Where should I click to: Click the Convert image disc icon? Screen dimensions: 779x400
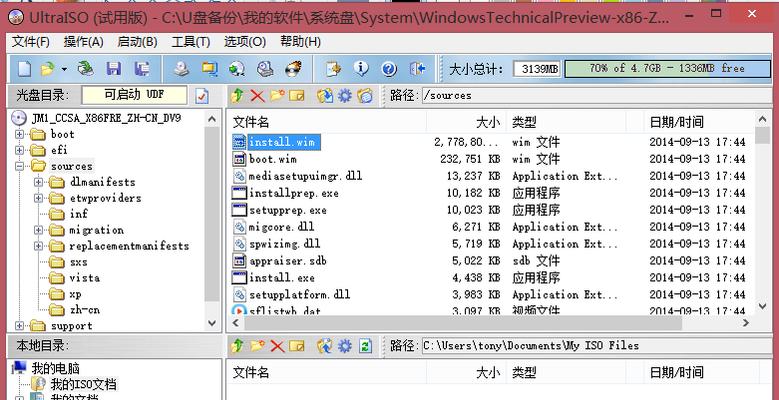(x=237, y=69)
